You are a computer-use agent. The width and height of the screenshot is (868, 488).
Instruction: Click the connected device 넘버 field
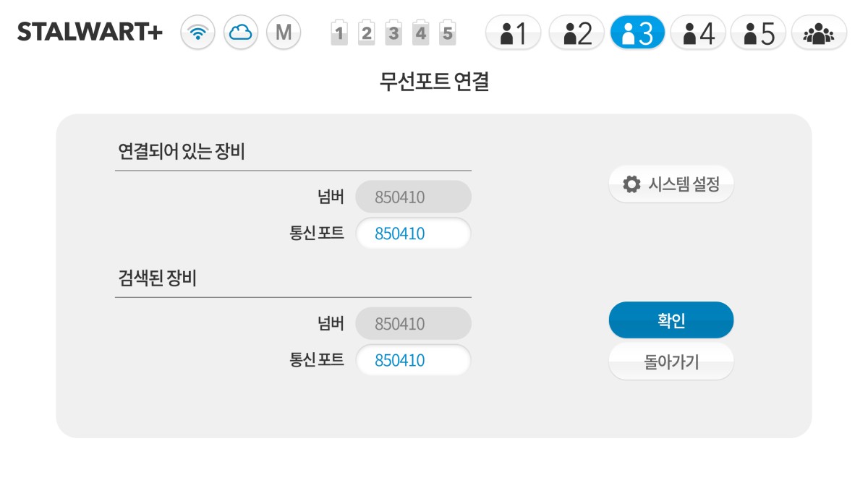[x=413, y=197]
